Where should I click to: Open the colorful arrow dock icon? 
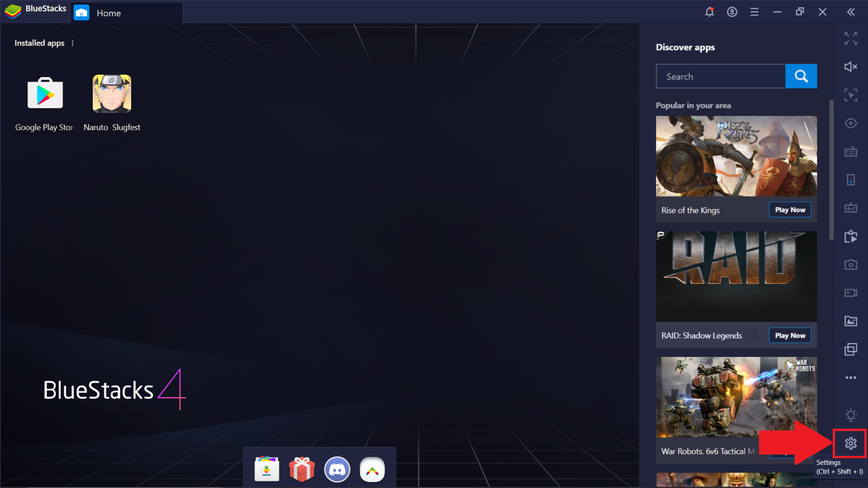(372, 469)
